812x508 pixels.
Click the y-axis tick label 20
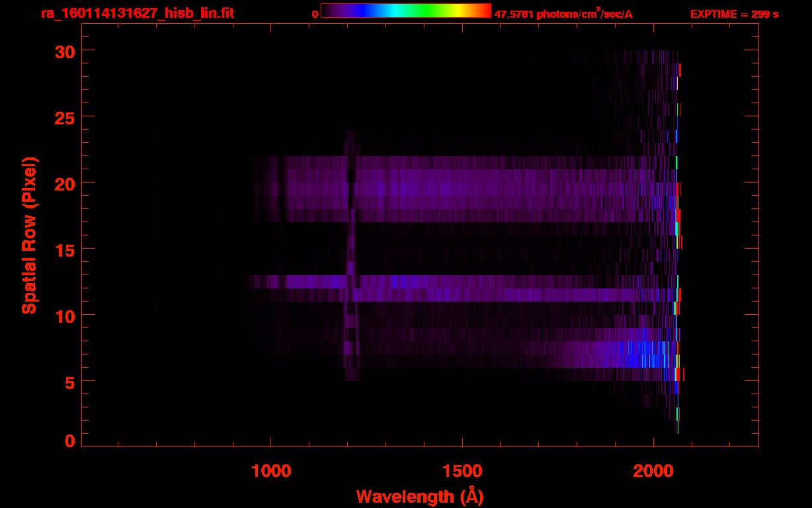pos(65,183)
